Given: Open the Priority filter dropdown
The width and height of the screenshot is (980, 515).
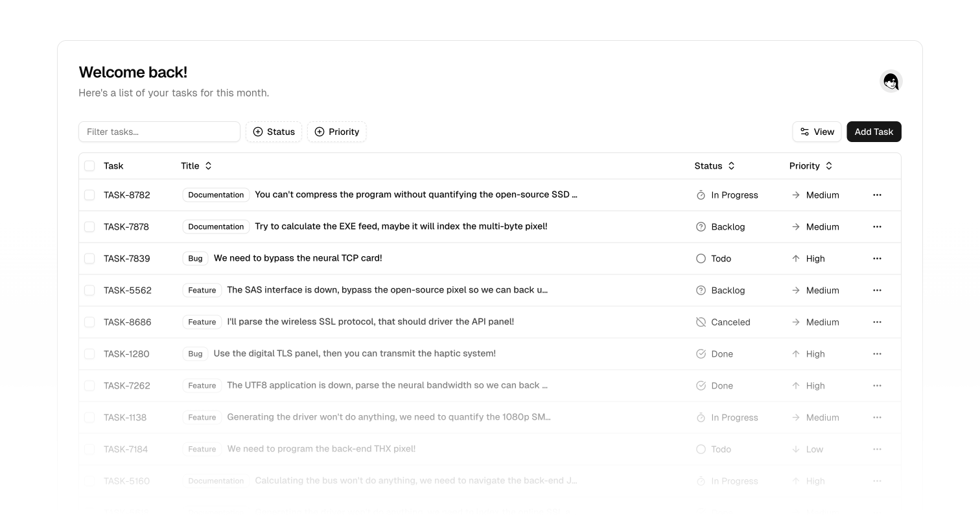Looking at the screenshot, I should (336, 132).
